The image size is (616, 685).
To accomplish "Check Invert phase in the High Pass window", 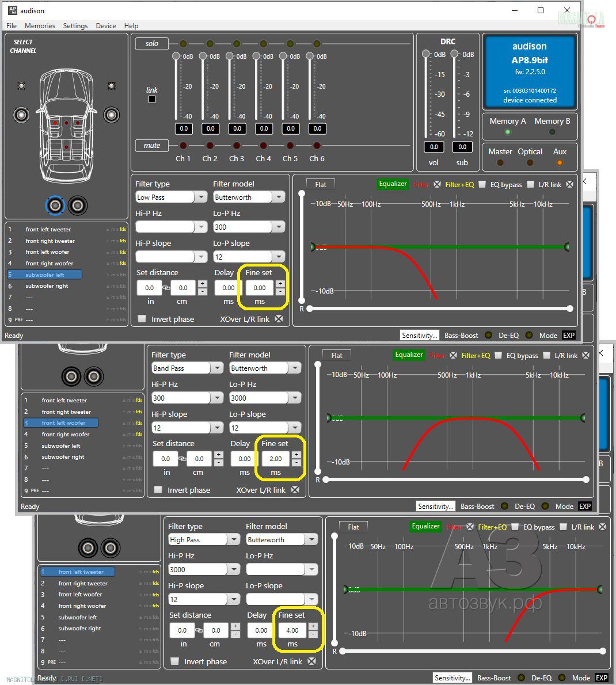I will [175, 661].
